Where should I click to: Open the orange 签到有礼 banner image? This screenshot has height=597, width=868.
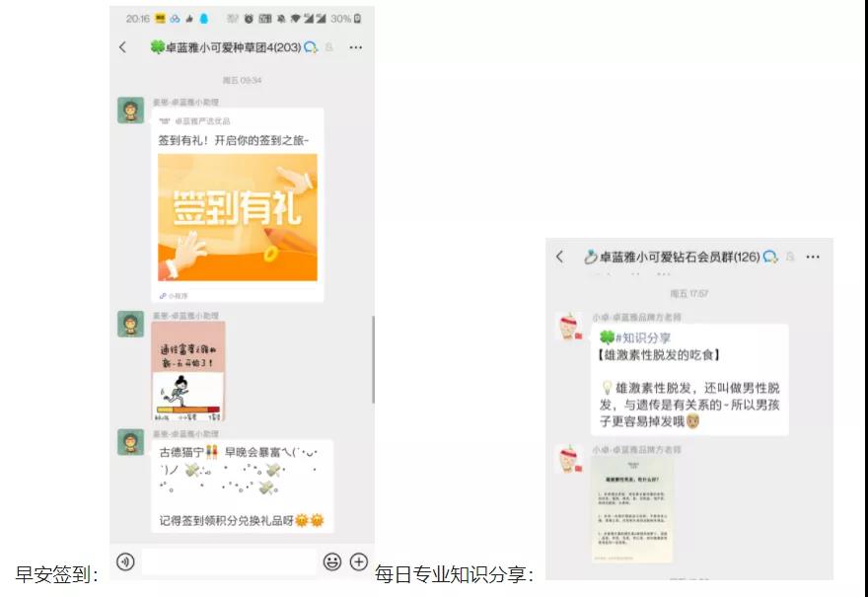[x=238, y=217]
